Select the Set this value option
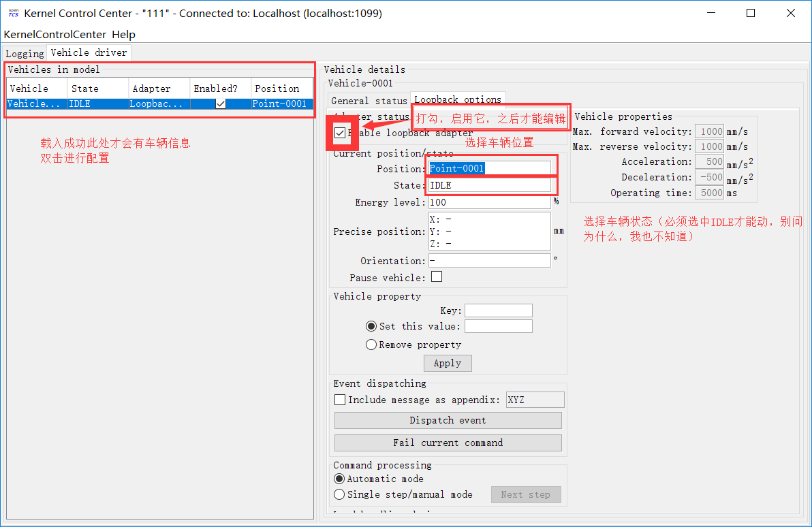812x527 pixels. coord(371,325)
